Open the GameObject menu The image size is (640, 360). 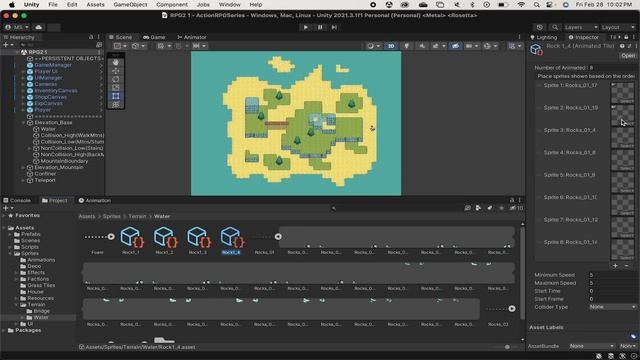pos(130,4)
